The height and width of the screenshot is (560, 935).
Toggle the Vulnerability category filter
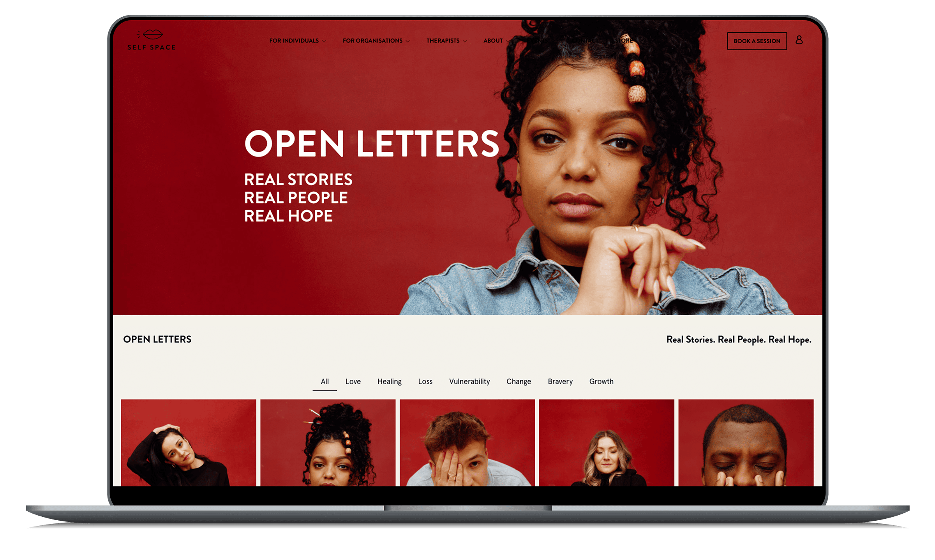[x=469, y=381]
